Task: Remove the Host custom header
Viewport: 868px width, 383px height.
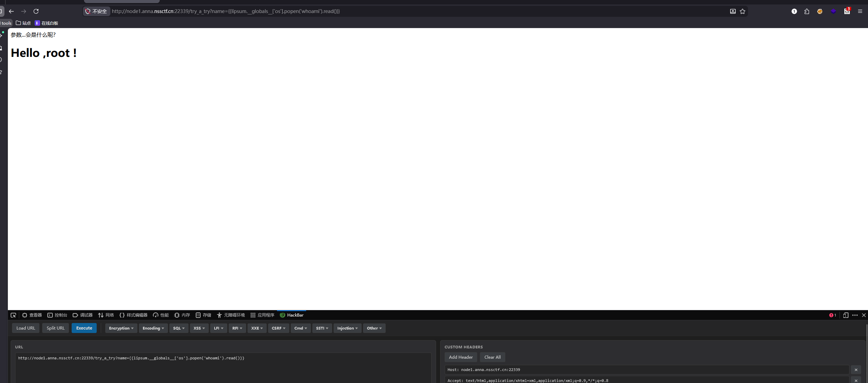Action: [x=856, y=370]
